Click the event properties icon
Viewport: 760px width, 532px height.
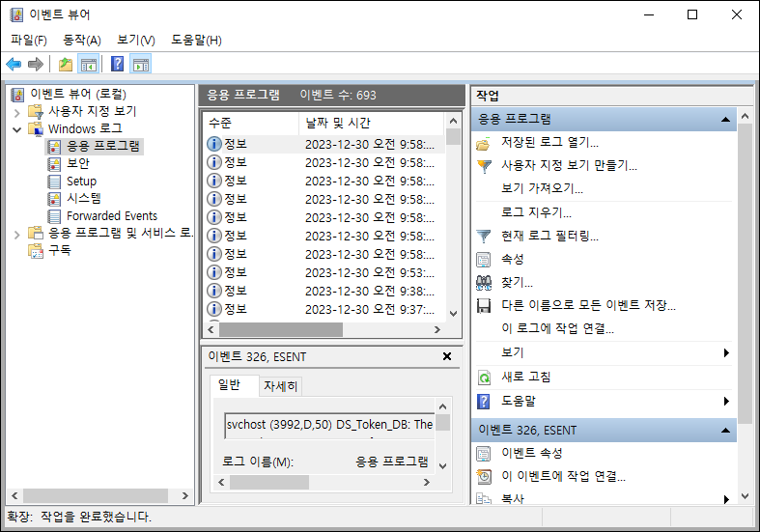[484, 454]
